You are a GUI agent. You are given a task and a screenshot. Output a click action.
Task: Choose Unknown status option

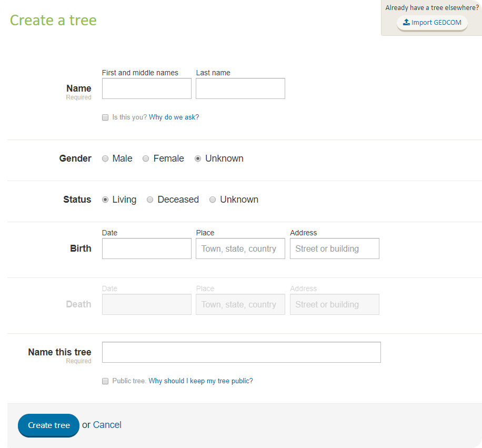[x=213, y=200]
